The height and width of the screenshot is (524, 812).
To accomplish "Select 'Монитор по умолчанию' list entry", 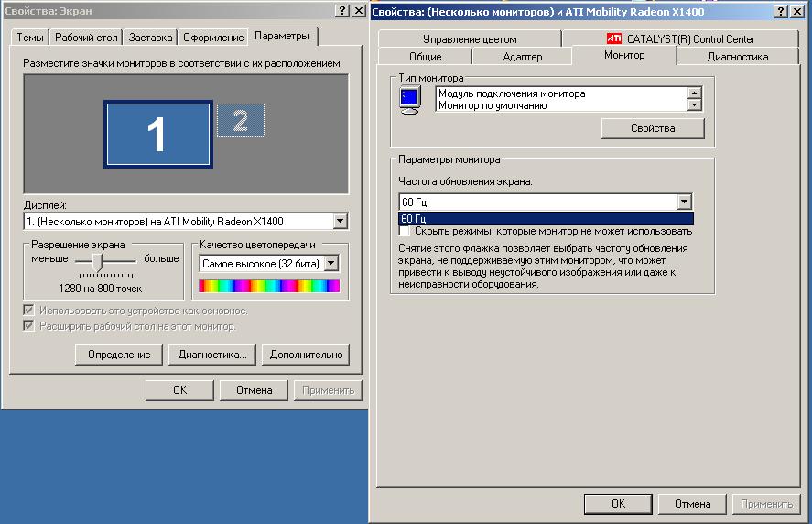I will [x=493, y=105].
